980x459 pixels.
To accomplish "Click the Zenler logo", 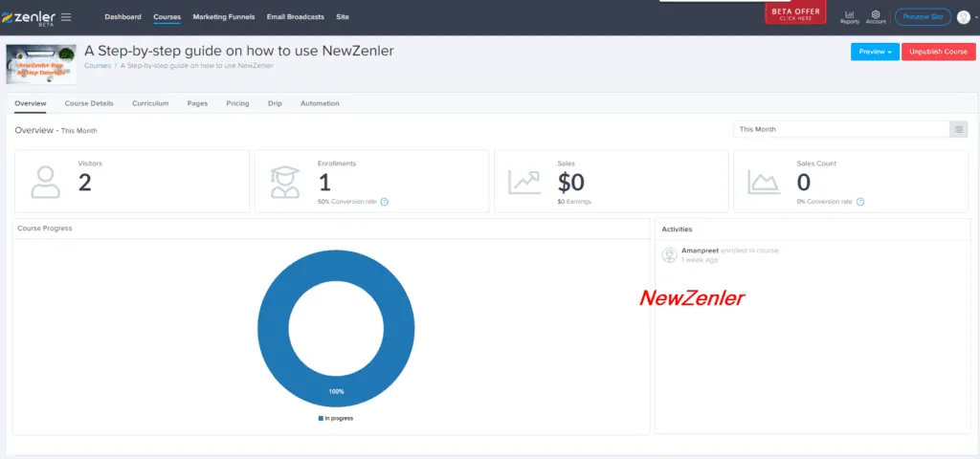I will coord(29,16).
